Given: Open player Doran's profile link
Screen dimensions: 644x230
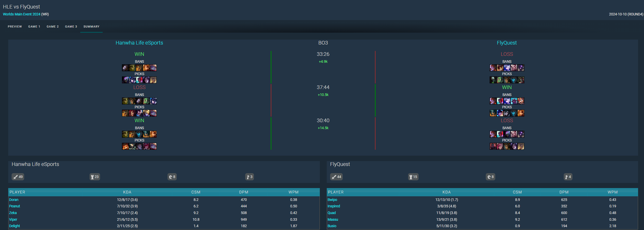Looking at the screenshot, I should click(x=14, y=200).
